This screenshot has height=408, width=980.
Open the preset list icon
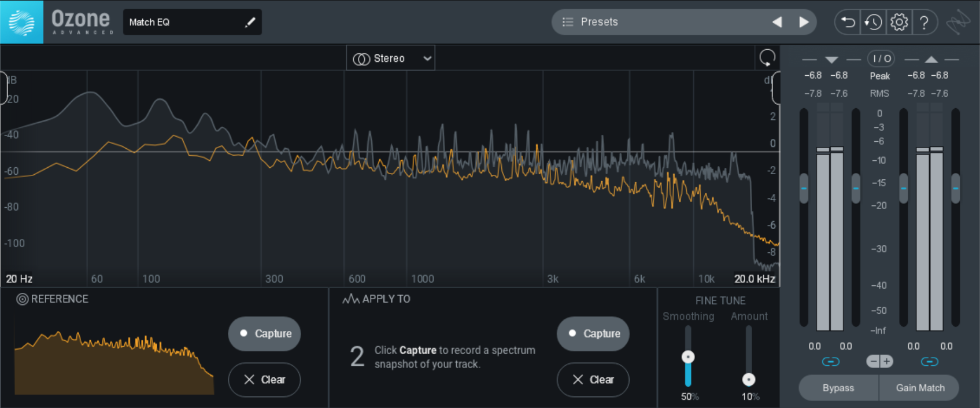tap(568, 22)
